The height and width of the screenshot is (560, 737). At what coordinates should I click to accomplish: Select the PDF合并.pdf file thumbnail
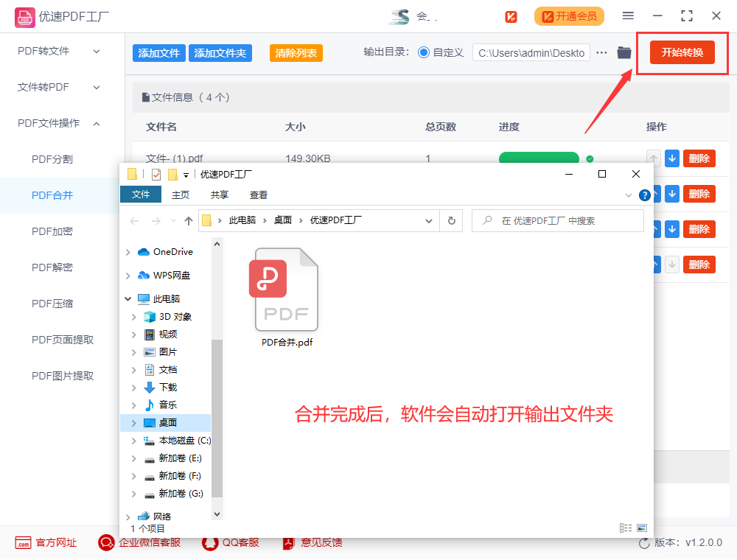coord(287,298)
